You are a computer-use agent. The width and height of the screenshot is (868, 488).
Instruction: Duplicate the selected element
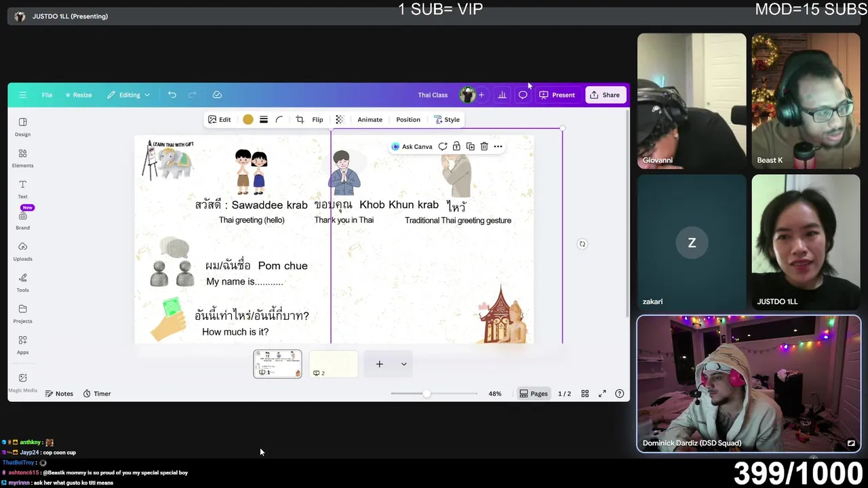click(x=470, y=146)
